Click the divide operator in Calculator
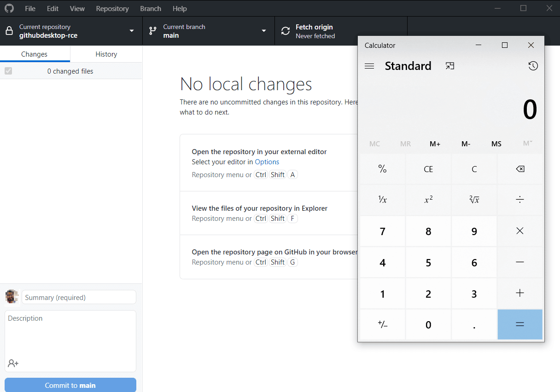 pyautogui.click(x=520, y=200)
